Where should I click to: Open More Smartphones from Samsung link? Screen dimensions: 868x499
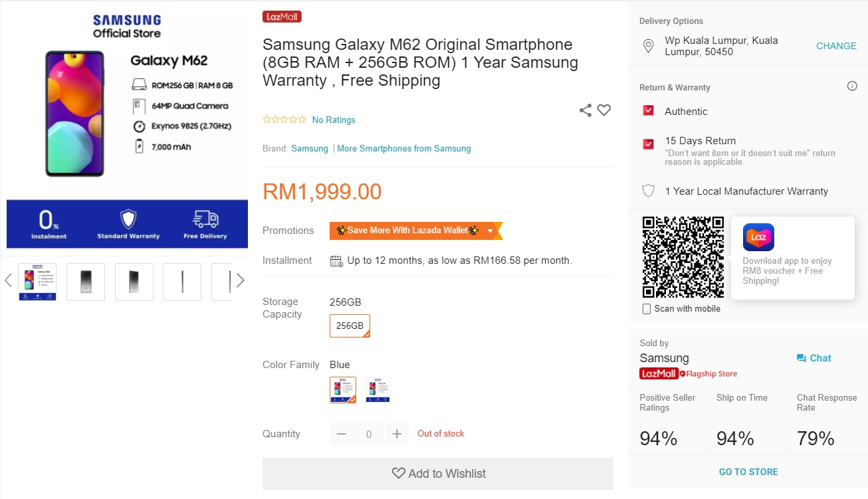404,149
